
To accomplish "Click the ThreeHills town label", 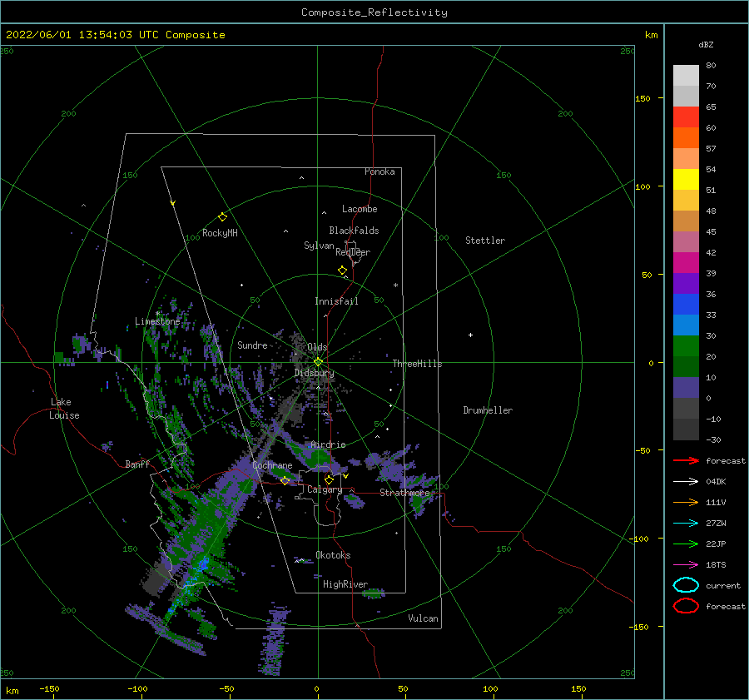I will tap(417, 364).
